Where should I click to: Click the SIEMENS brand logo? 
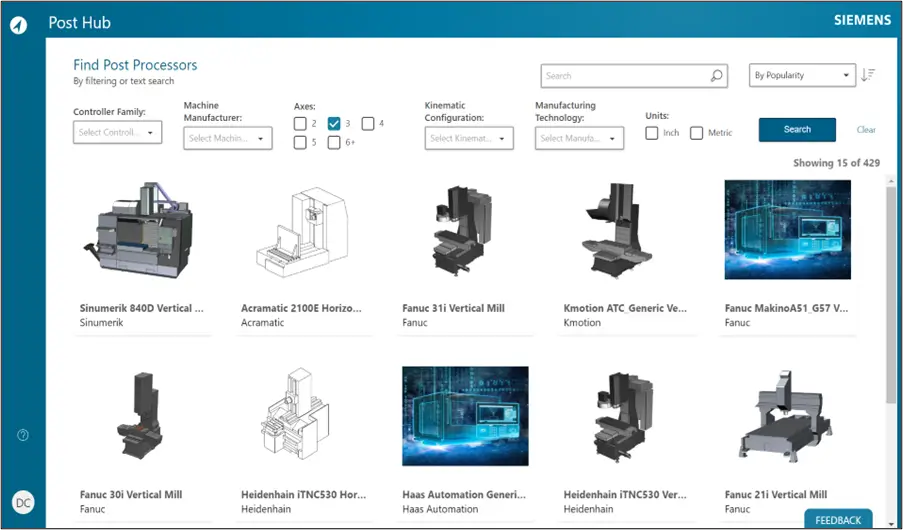coord(863,20)
